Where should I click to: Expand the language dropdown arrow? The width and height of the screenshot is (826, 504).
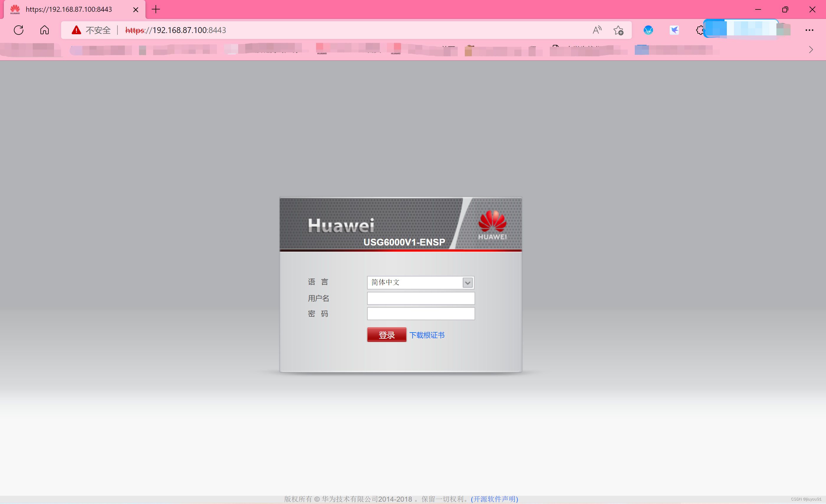(468, 283)
